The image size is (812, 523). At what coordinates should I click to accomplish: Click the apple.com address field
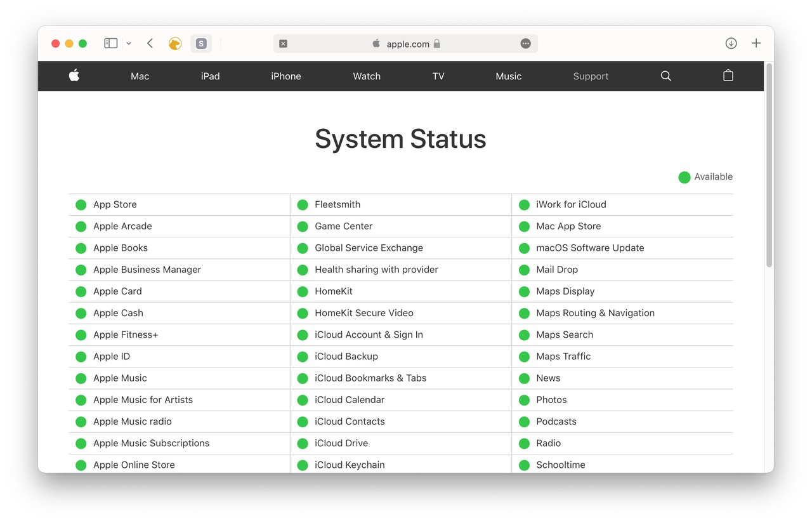pos(405,44)
